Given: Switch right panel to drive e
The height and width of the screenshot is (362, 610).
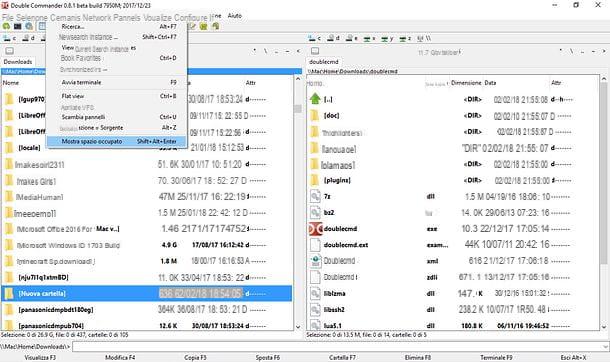Looking at the screenshot, I should pyautogui.click(x=352, y=38).
